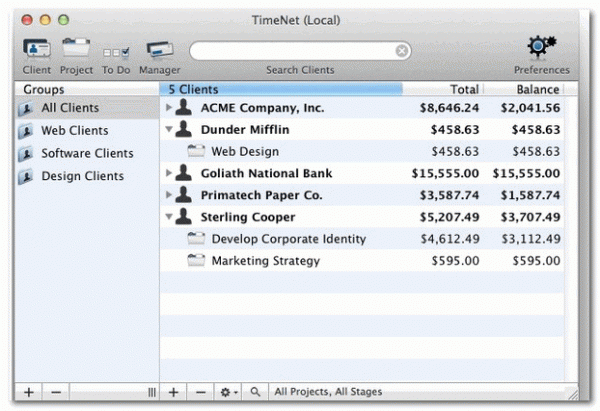
Task: Click the Web Clients group icon
Action: point(26,131)
